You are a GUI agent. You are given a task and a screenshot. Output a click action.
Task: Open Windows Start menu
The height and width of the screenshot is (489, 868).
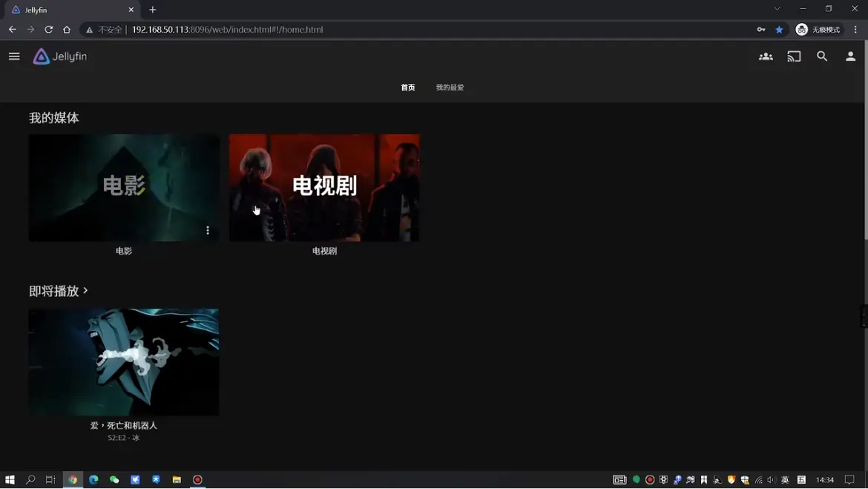click(10, 480)
